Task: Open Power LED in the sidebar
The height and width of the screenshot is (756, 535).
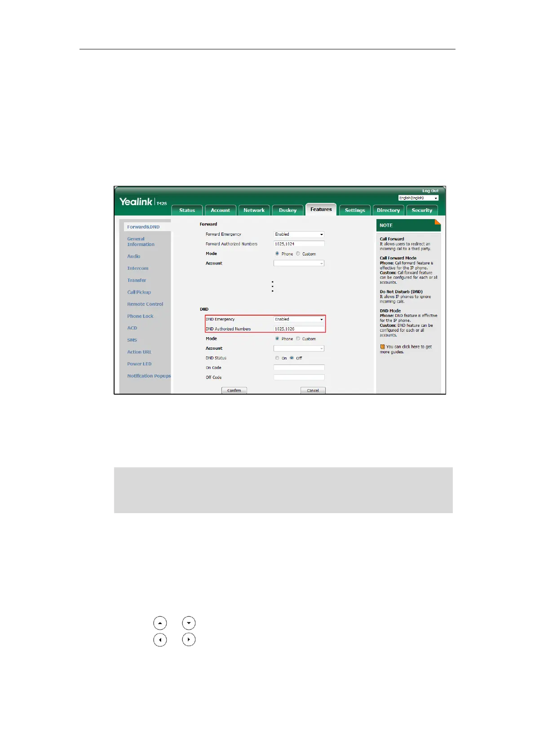Action: click(139, 364)
